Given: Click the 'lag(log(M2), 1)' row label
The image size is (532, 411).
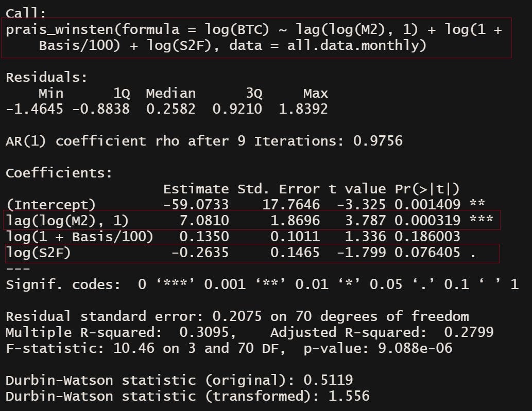Looking at the screenshot, I should tap(67, 221).
